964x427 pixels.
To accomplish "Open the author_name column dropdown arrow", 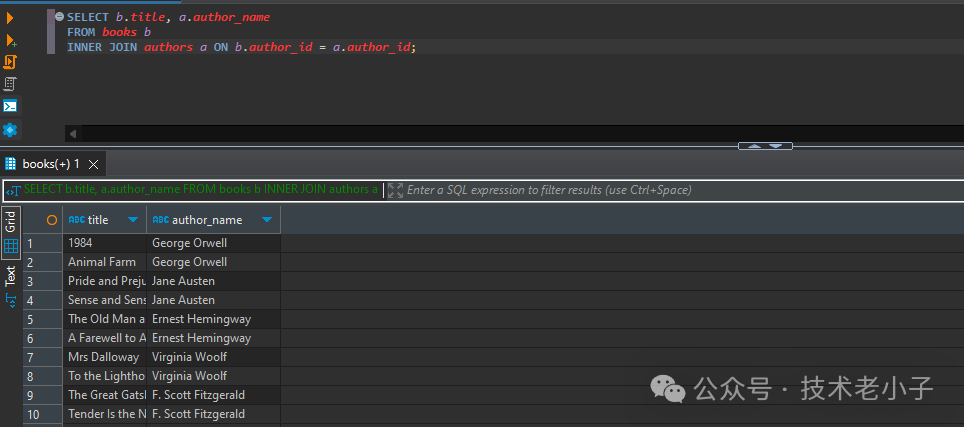I will (266, 220).
